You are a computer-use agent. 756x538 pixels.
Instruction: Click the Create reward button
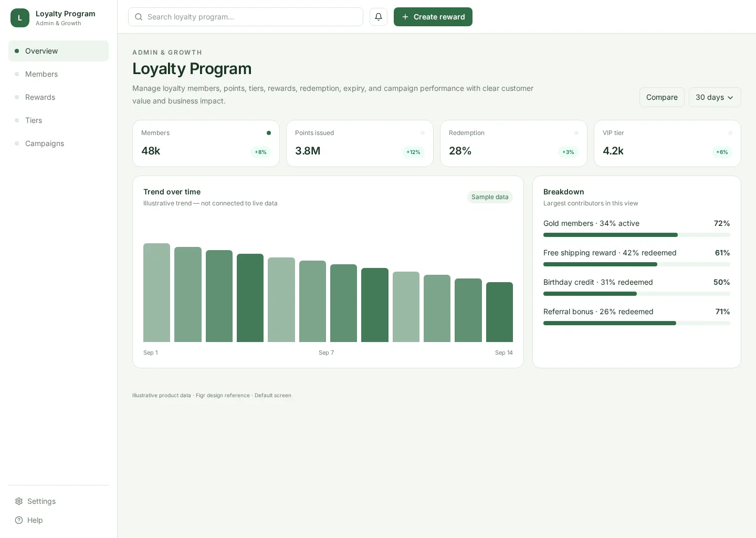tap(433, 17)
